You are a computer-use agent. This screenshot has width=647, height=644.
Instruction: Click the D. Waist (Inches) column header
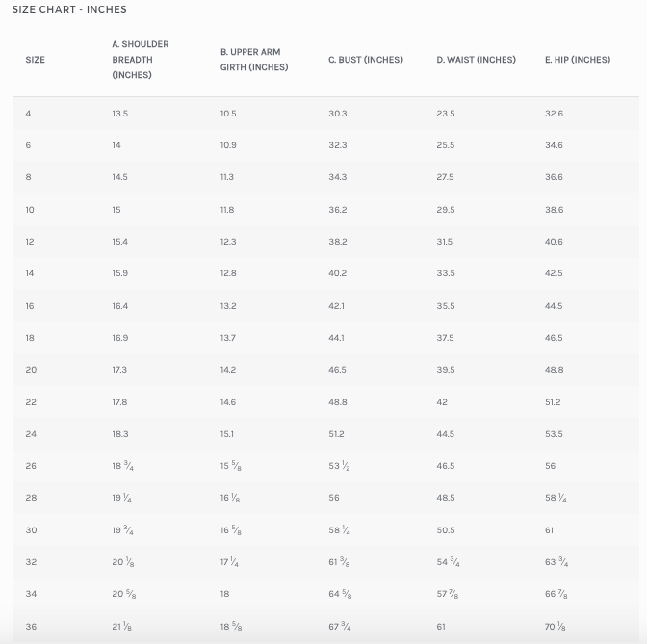(476, 60)
